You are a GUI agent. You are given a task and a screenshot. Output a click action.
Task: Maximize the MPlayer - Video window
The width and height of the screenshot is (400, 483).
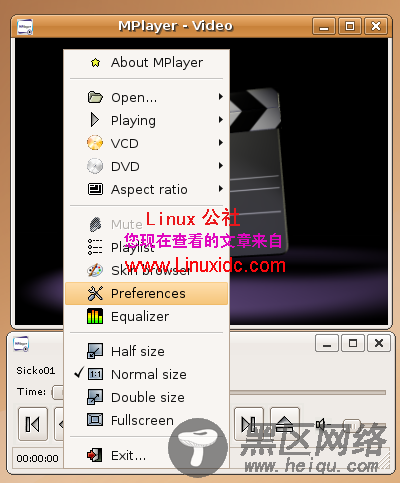point(350,26)
